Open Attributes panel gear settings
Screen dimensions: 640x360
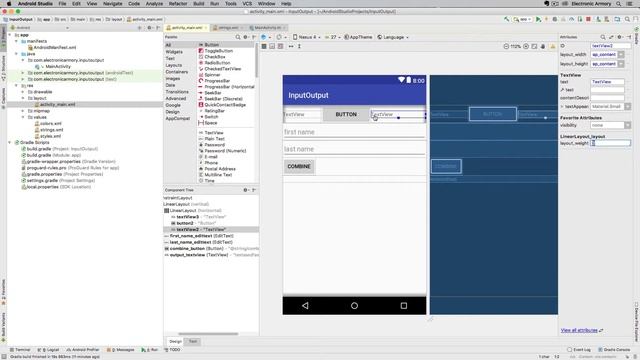click(x=620, y=37)
